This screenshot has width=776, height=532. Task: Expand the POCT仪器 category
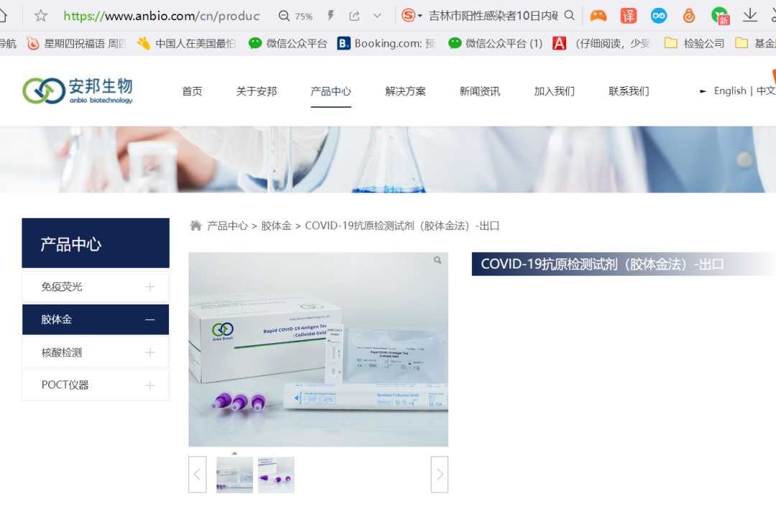tap(149, 385)
